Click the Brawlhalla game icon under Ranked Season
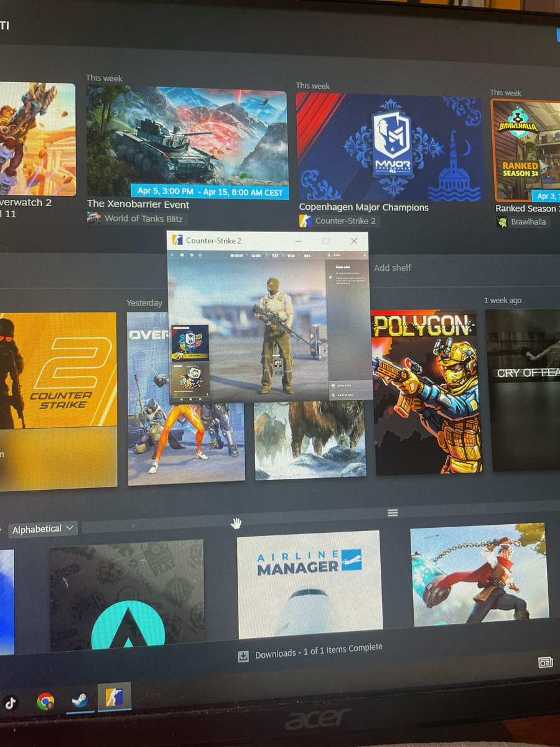Image resolution: width=560 pixels, height=747 pixels. 502,222
